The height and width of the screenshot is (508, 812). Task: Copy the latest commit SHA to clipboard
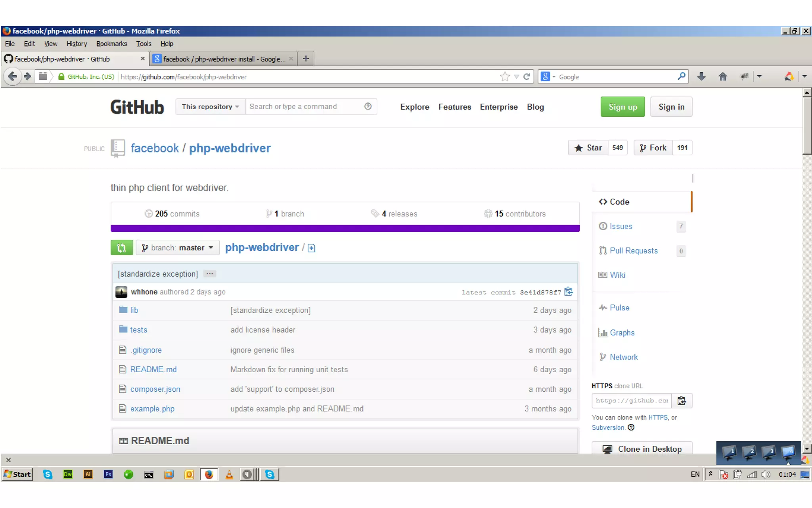(568, 292)
